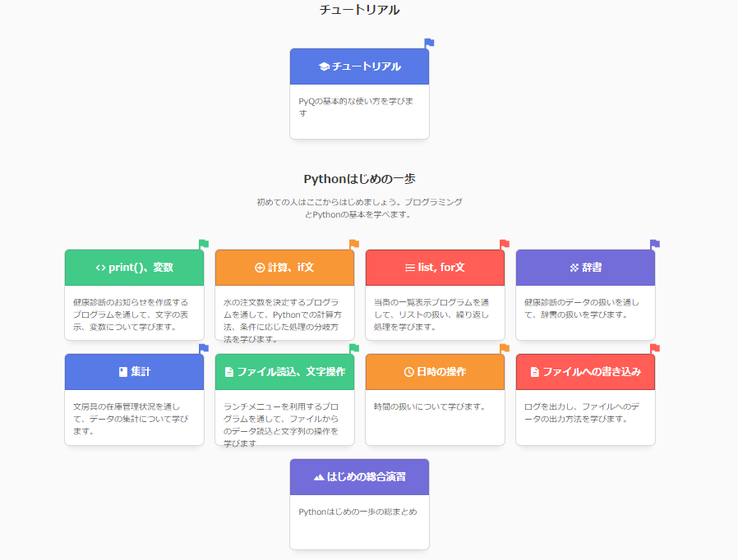The height and width of the screenshot is (560, 738).
Task: Click the code brackets icon on print()、変数 card
Action: click(101, 268)
